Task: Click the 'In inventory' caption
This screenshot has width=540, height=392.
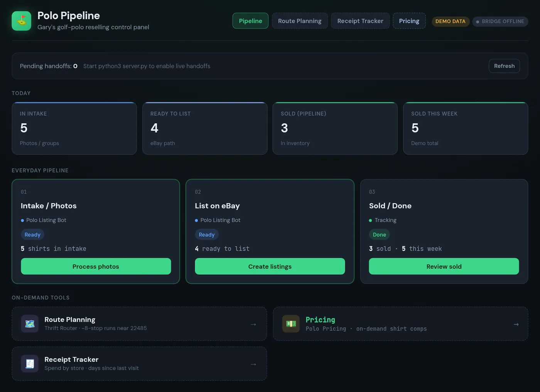Action: (x=295, y=143)
